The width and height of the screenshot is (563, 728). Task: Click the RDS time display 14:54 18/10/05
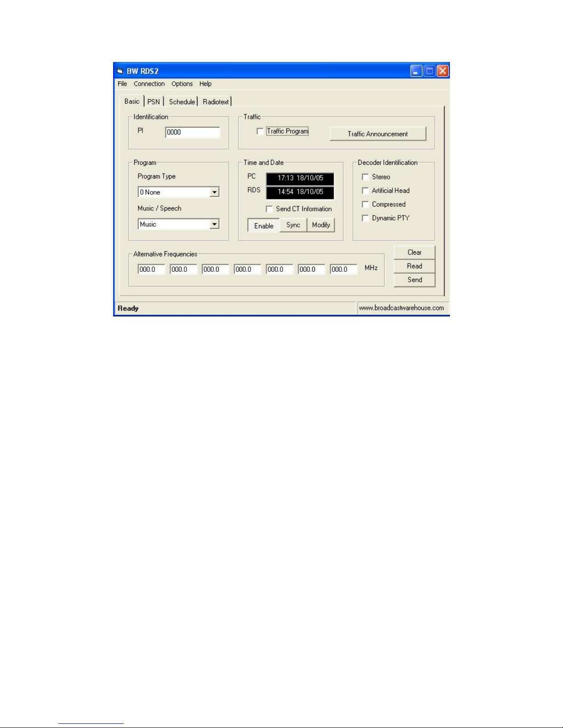(300, 192)
